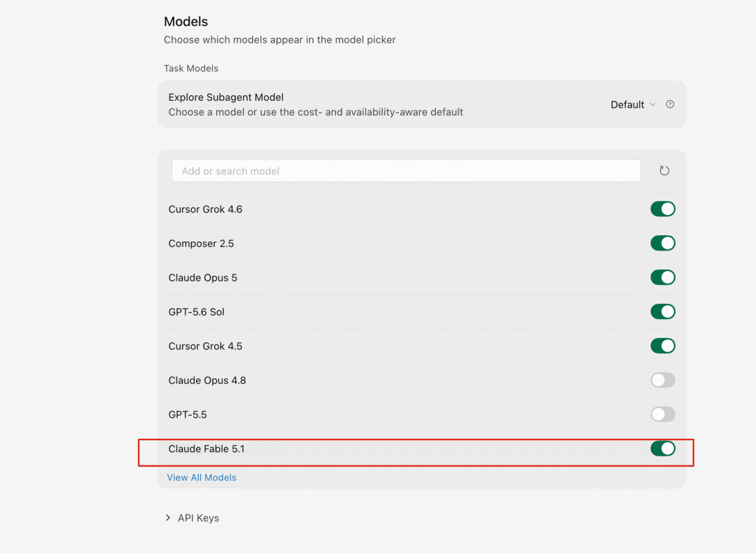This screenshot has height=553, width=756.
Task: Click the Cursor Grok 4.5 label
Action: (205, 346)
